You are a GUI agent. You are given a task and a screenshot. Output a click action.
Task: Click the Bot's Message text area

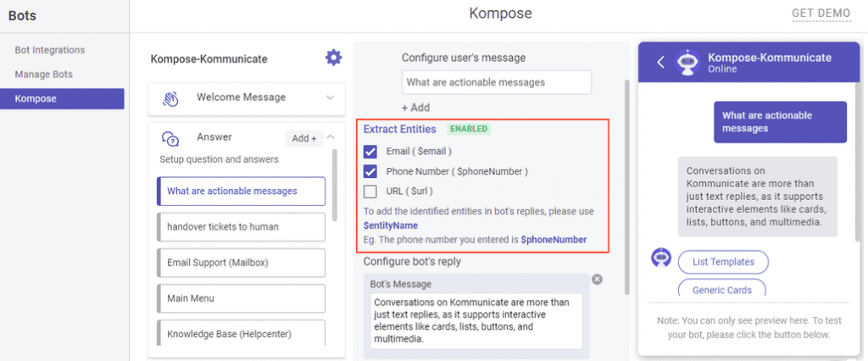[x=476, y=322]
